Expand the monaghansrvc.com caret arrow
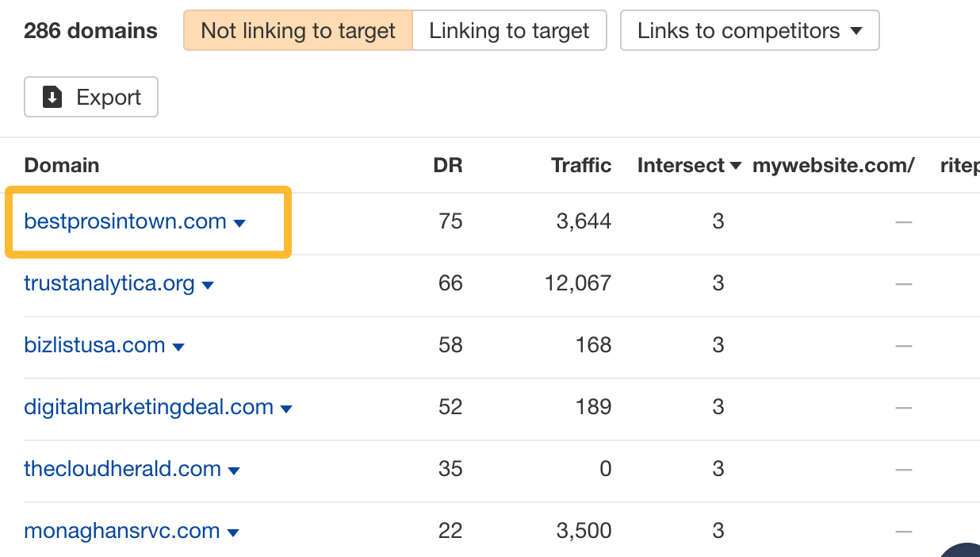980x557 pixels. pyautogui.click(x=233, y=532)
